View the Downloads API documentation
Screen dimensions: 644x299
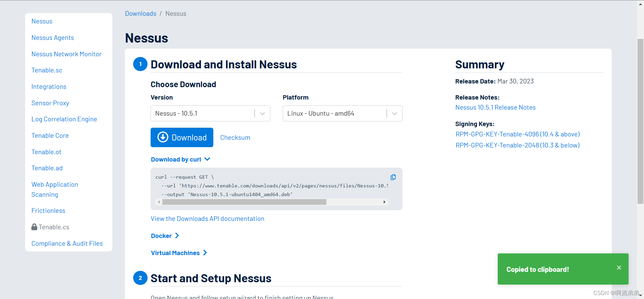point(208,219)
